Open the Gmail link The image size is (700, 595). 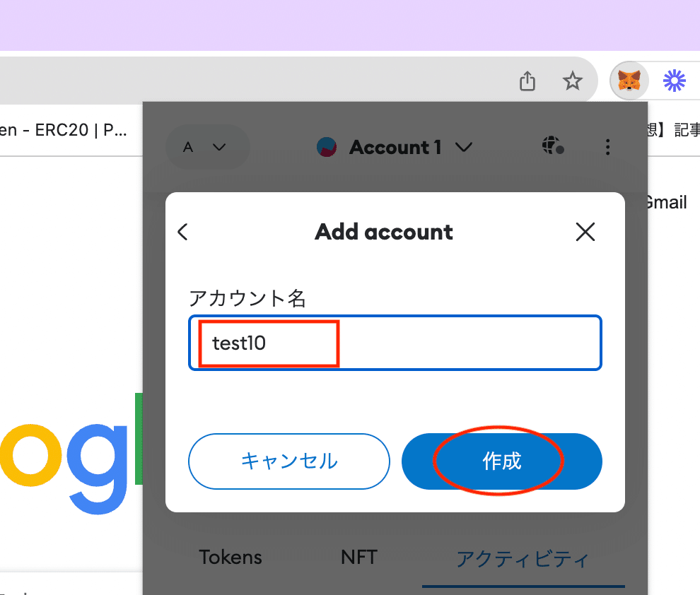click(x=667, y=203)
